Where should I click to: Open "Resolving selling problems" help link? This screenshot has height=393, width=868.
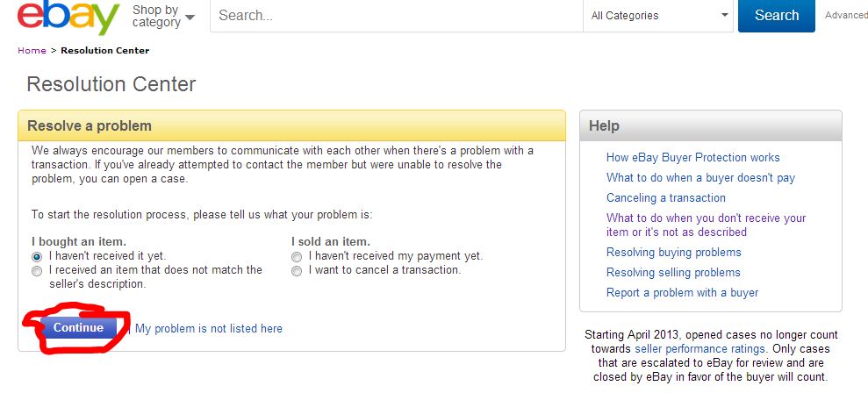673,273
